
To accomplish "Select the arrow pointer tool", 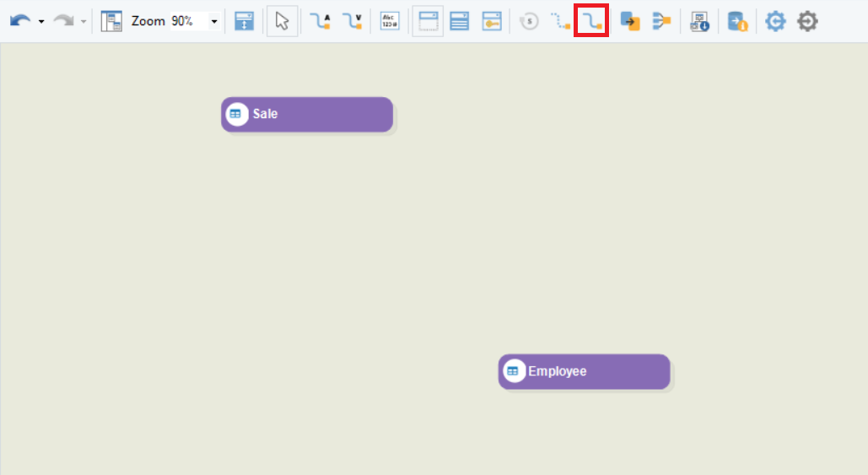I will tap(283, 21).
